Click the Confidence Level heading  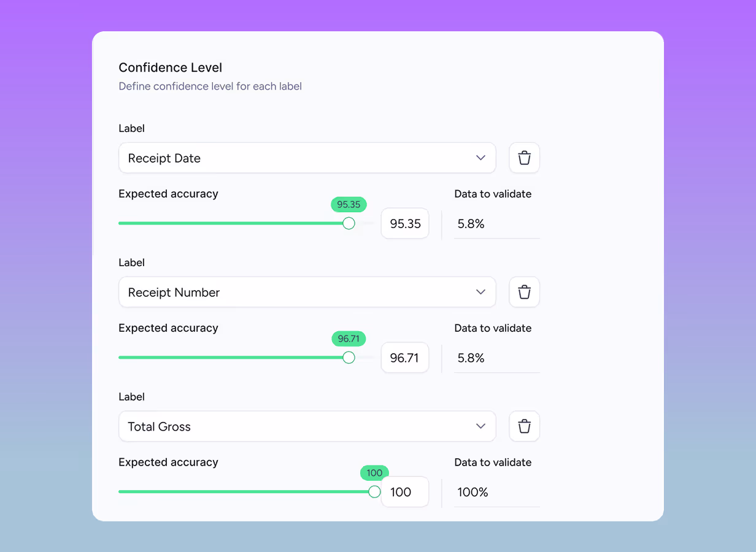click(171, 67)
